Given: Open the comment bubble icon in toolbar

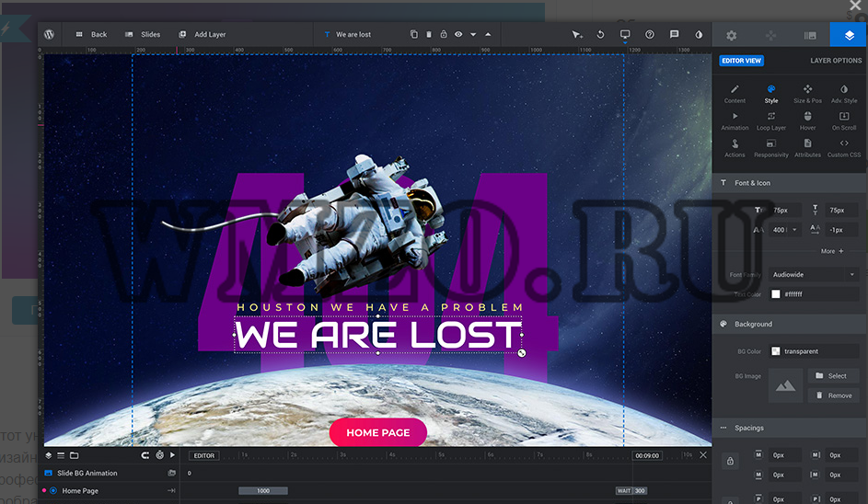Looking at the screenshot, I should point(675,34).
